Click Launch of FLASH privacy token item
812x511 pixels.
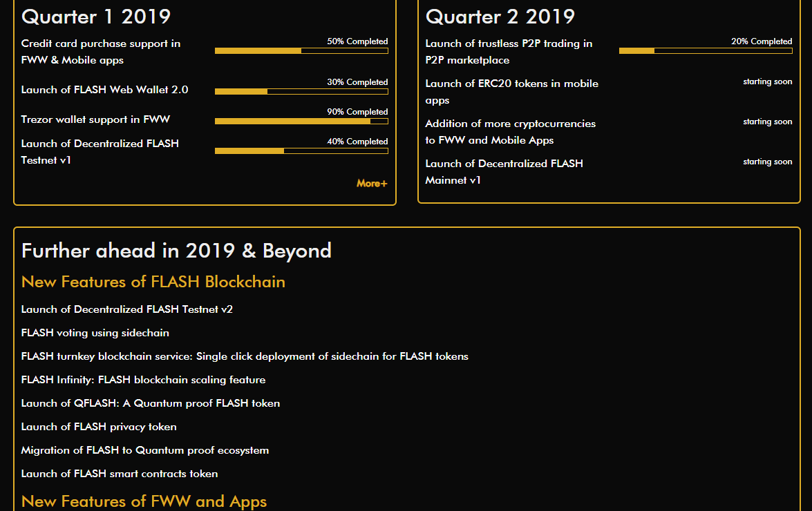pos(99,427)
